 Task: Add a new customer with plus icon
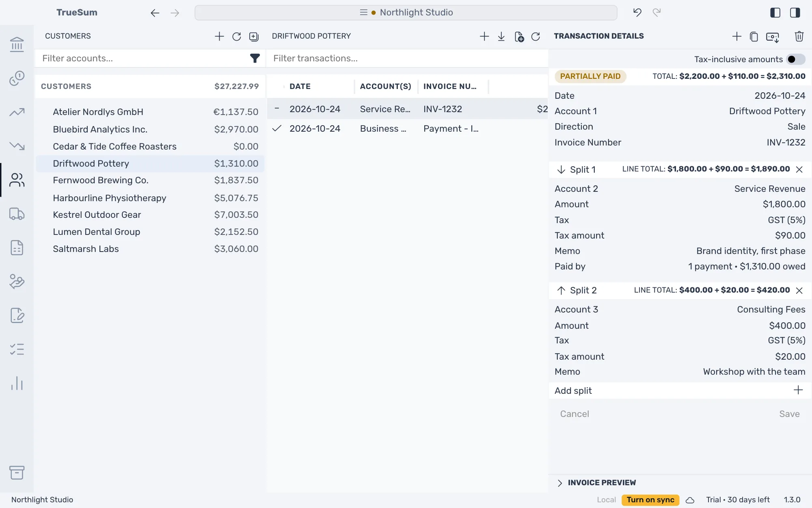coord(219,36)
